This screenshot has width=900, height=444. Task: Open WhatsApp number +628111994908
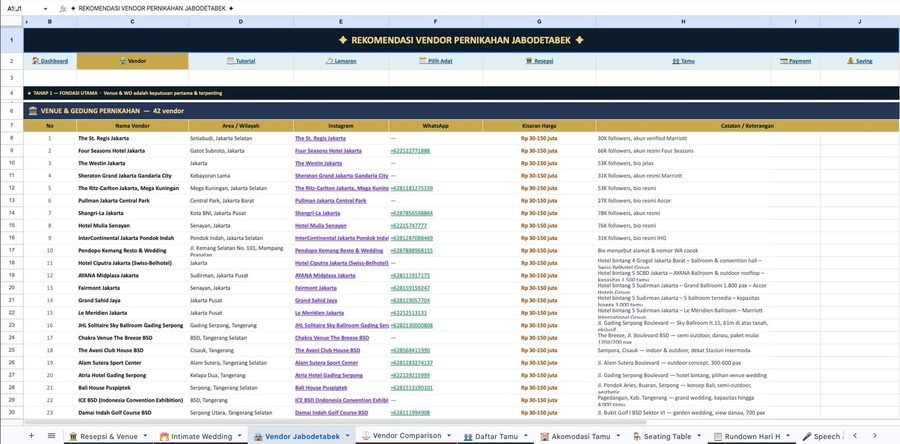coord(410,412)
